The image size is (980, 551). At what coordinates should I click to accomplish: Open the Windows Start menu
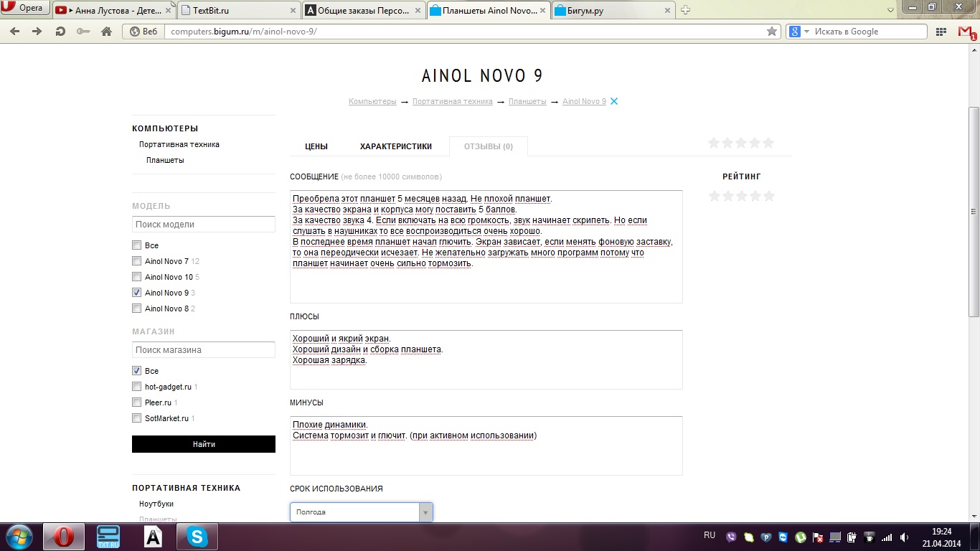(18, 537)
